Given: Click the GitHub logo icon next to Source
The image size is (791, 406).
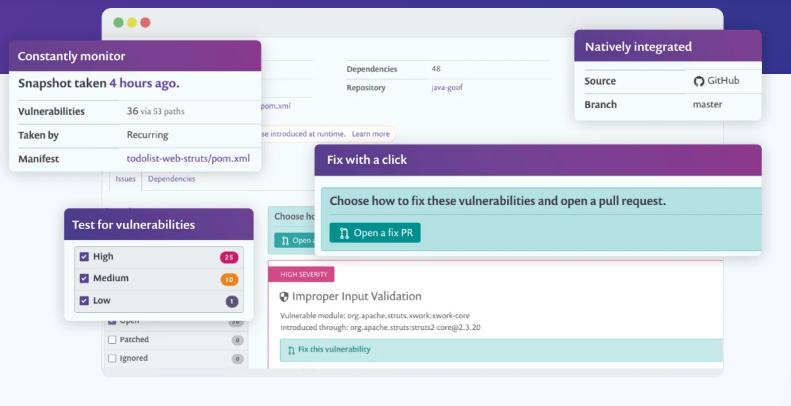Looking at the screenshot, I should click(x=699, y=81).
